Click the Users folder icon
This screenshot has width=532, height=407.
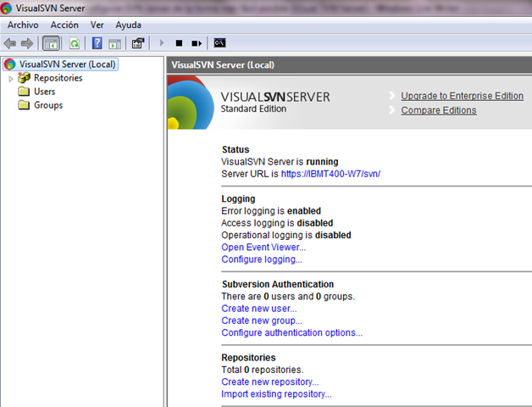pos(24,92)
